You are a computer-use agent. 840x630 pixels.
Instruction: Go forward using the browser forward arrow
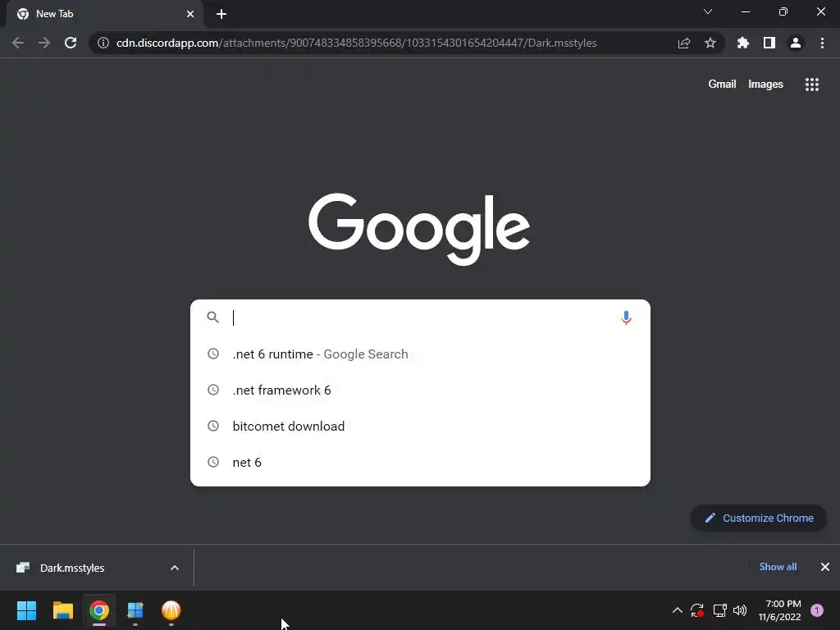click(x=44, y=43)
